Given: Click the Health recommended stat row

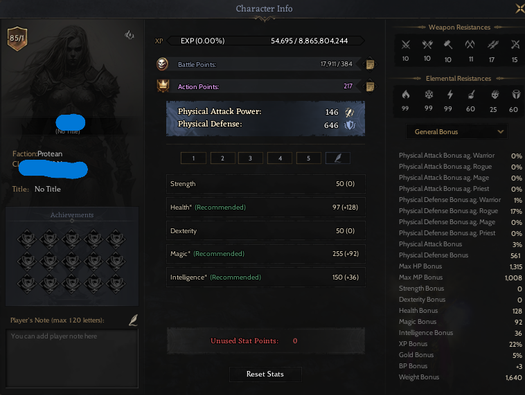Looking at the screenshot, I should point(266,207).
